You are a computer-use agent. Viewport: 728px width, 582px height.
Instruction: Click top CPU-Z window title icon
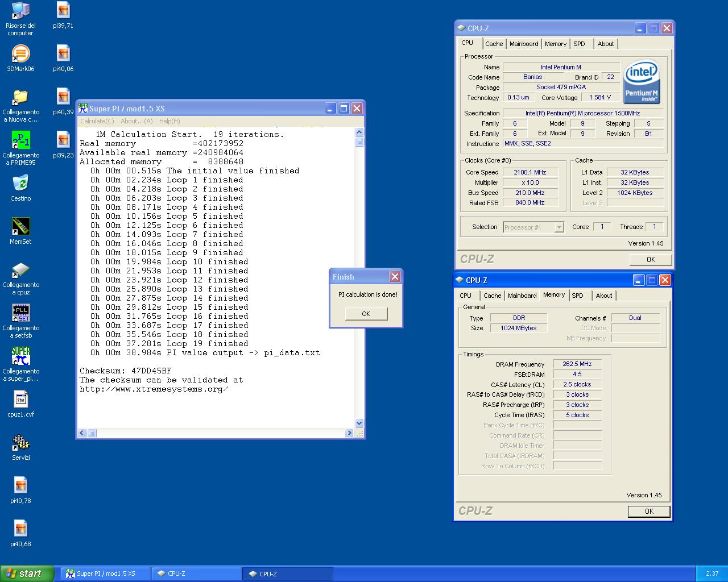(461, 28)
